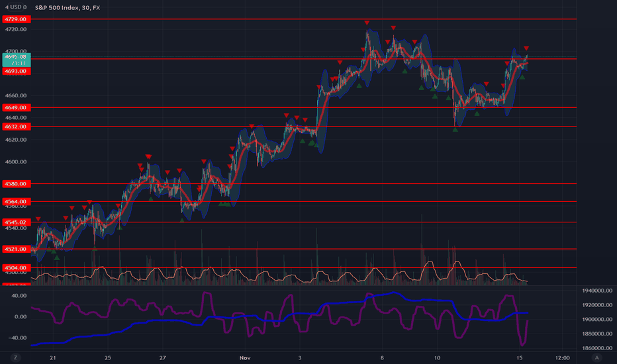Select the 4504.00 horizontal line label
The height and width of the screenshot is (364, 617).
pyautogui.click(x=16, y=268)
